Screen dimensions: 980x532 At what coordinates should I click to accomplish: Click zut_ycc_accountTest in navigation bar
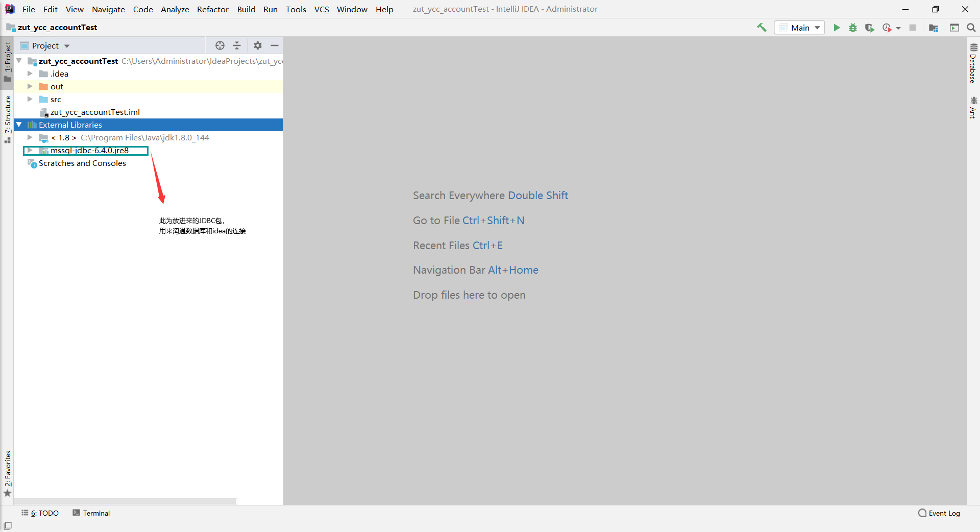pyautogui.click(x=52, y=28)
